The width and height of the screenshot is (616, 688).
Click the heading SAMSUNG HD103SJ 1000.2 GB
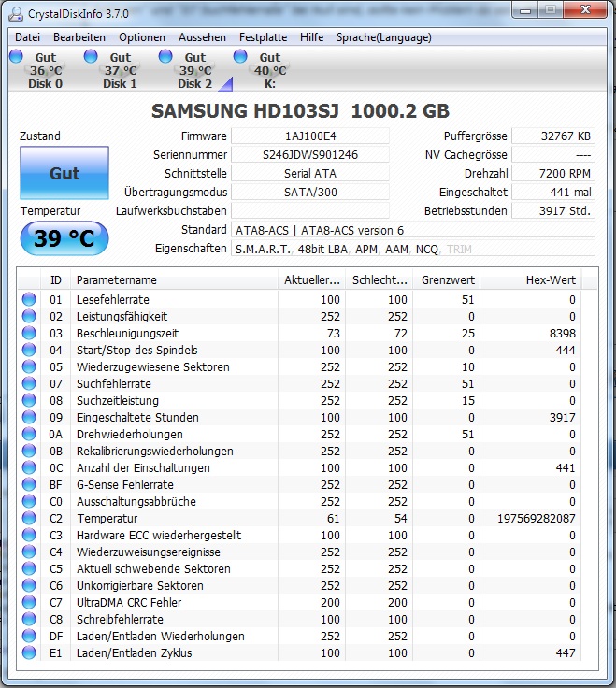pyautogui.click(x=301, y=111)
